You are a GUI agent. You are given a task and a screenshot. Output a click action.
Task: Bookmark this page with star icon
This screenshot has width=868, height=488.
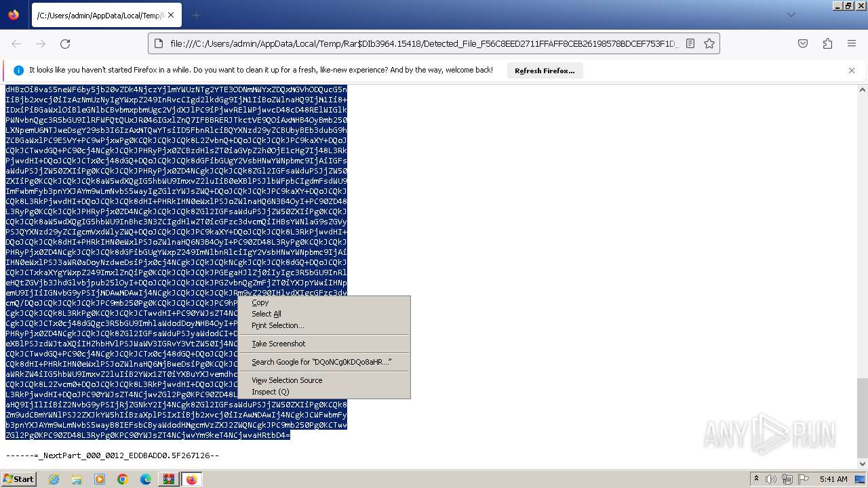click(x=709, y=43)
